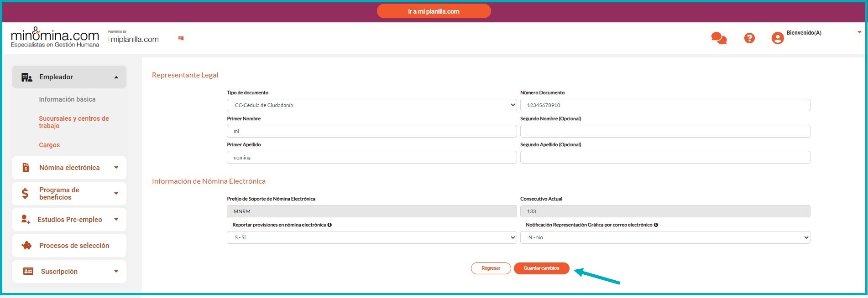
Task: Click the sidebar toggle icon beside miplanilla.com
Action: coord(181,38)
